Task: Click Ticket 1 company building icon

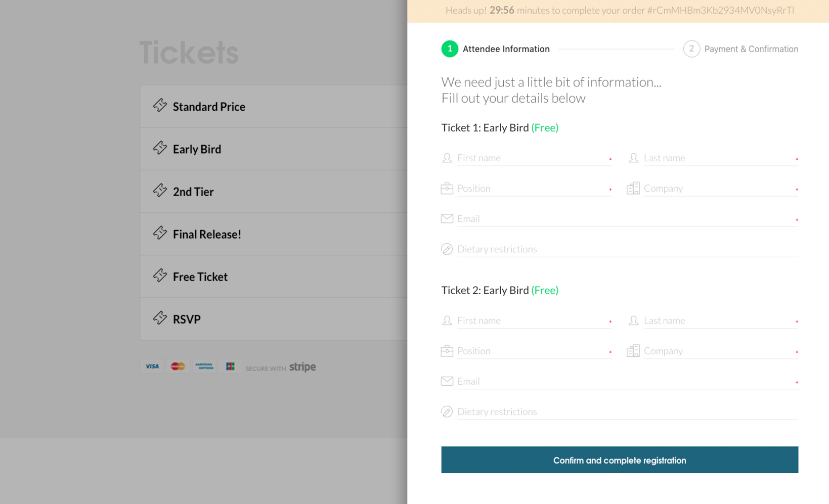Action: [633, 188]
